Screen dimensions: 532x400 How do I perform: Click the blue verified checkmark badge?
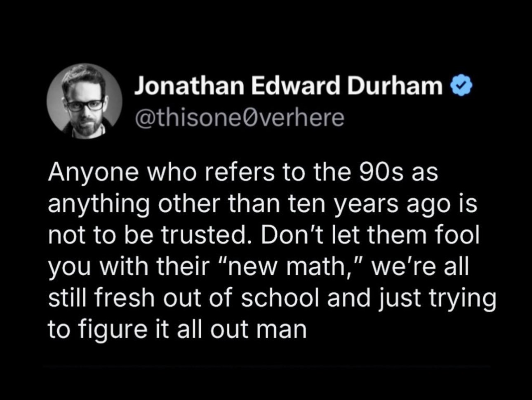tap(461, 87)
